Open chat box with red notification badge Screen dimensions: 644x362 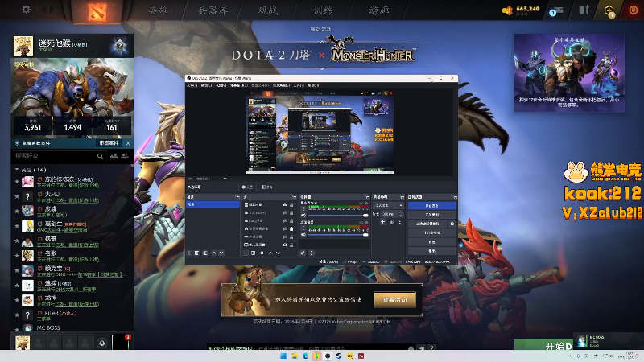[121, 343]
